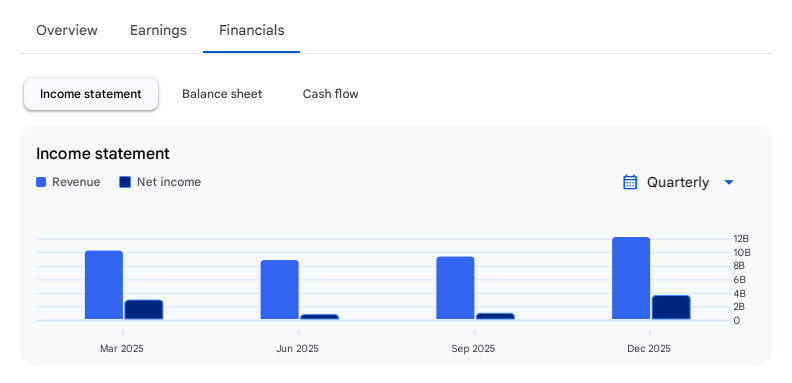Viewport: 792px width, 383px height.
Task: Click the 4B axis value
Action: (x=739, y=294)
